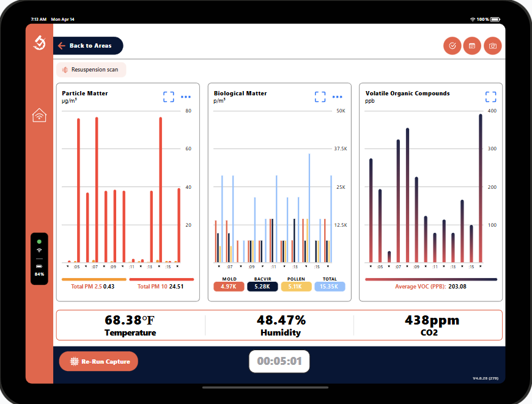Click the Average VOC 203.08 value
This screenshot has width=532, height=404.
(x=457, y=287)
